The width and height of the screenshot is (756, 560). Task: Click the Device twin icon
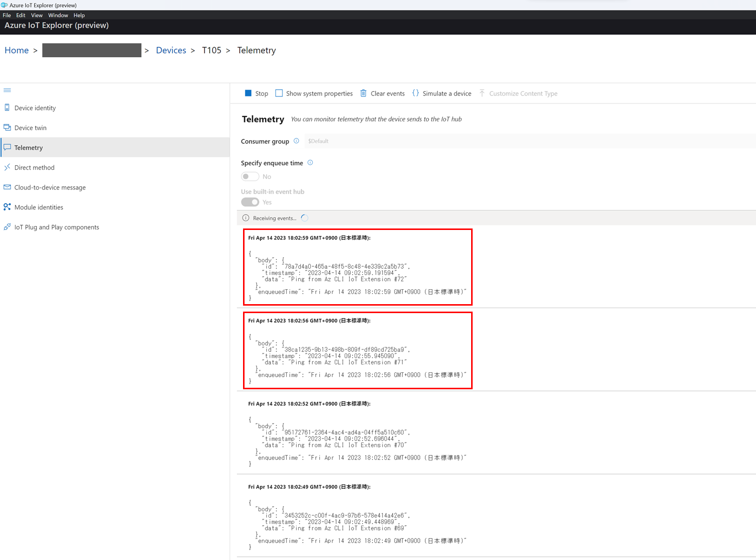click(x=7, y=127)
